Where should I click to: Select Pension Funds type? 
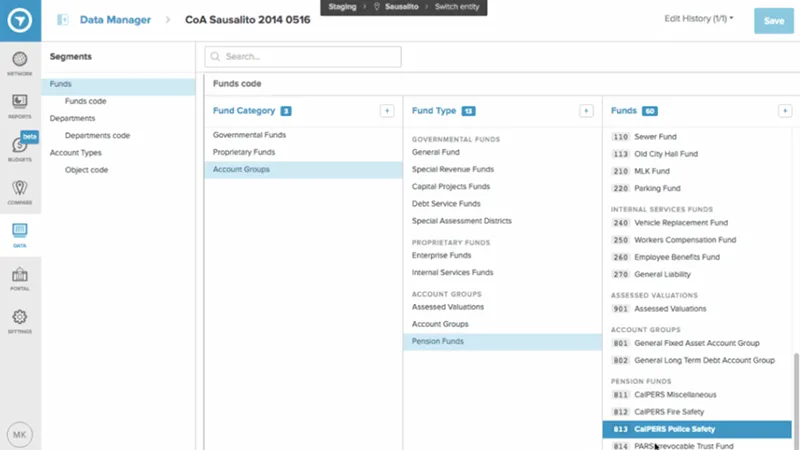tap(503, 341)
